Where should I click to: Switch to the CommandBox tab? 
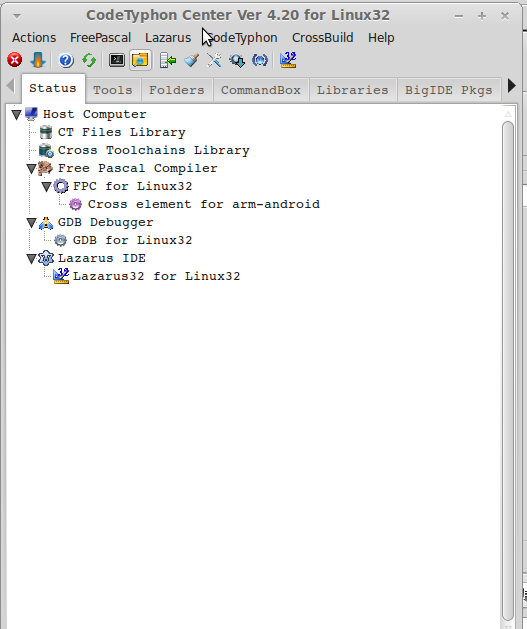261,90
